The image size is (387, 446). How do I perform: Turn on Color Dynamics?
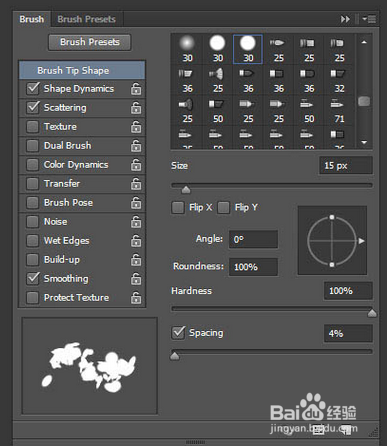[33, 165]
